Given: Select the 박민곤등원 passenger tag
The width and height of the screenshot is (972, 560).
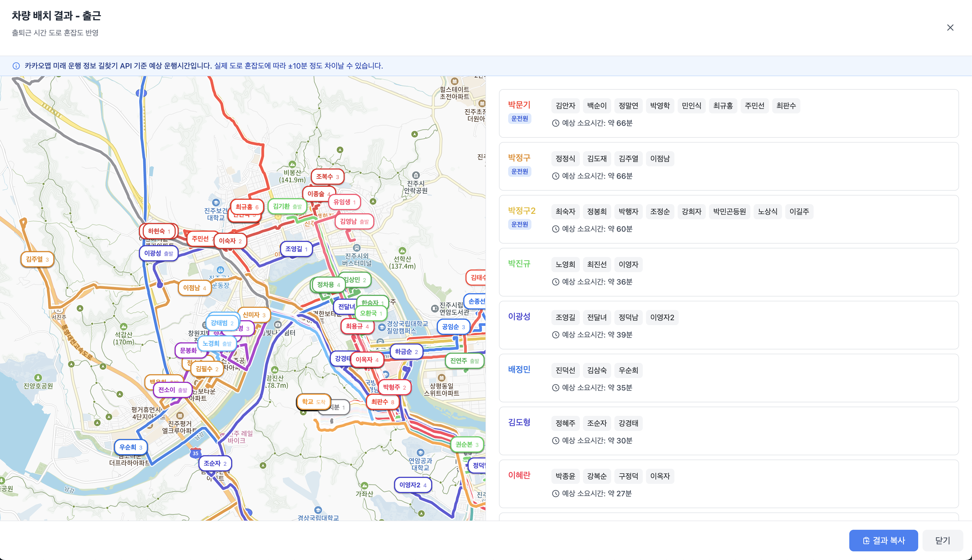Looking at the screenshot, I should coord(729,211).
